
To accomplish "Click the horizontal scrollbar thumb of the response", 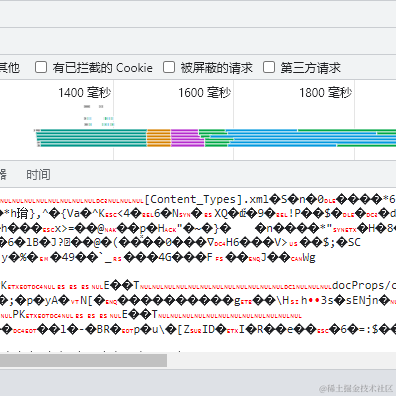I will pos(83,360).
